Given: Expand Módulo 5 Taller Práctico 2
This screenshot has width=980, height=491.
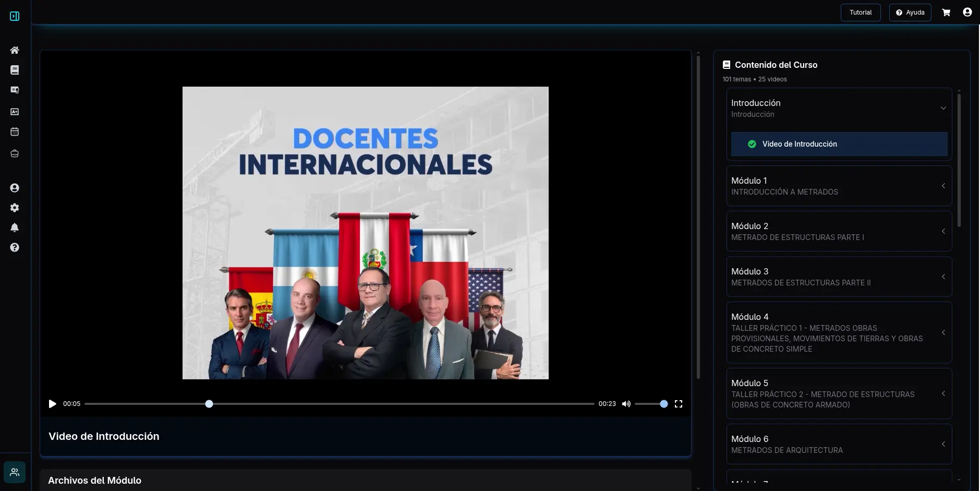Looking at the screenshot, I should click(839, 393).
